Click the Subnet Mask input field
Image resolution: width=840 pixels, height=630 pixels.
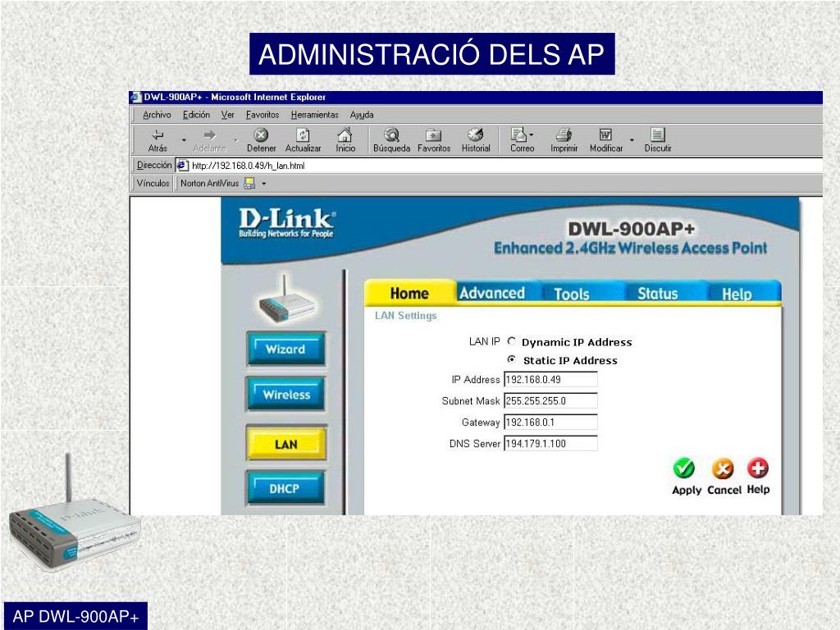[x=550, y=400]
